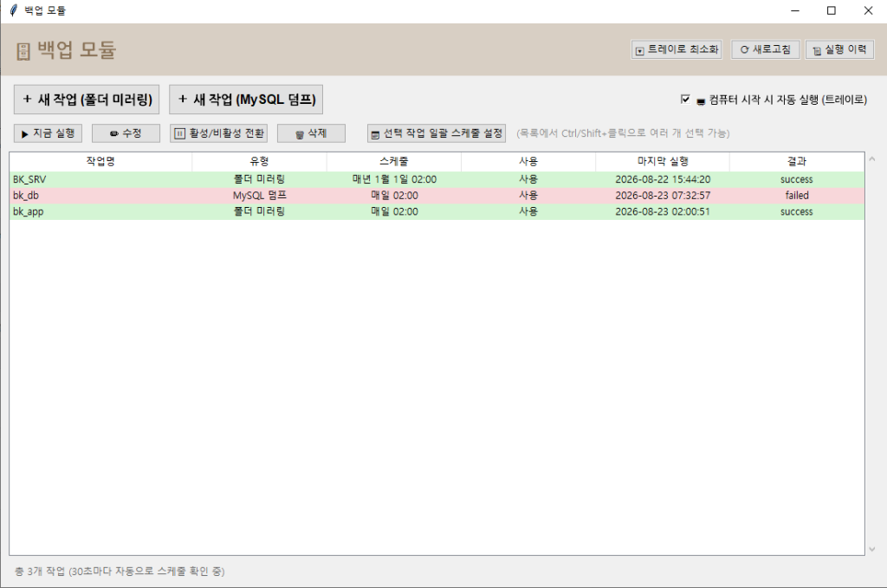Viewport: 887px width, 588px height.
Task: Sort by the 결과 column header
Action: pyautogui.click(x=797, y=162)
